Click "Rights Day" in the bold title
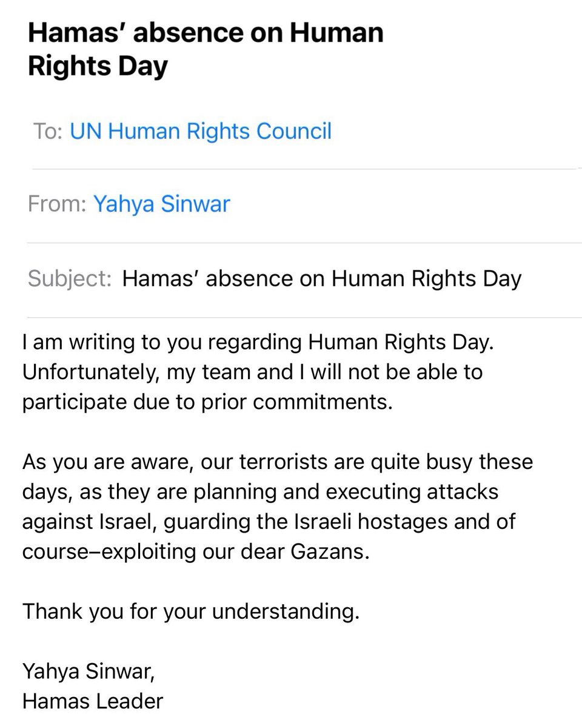 click(97, 66)
